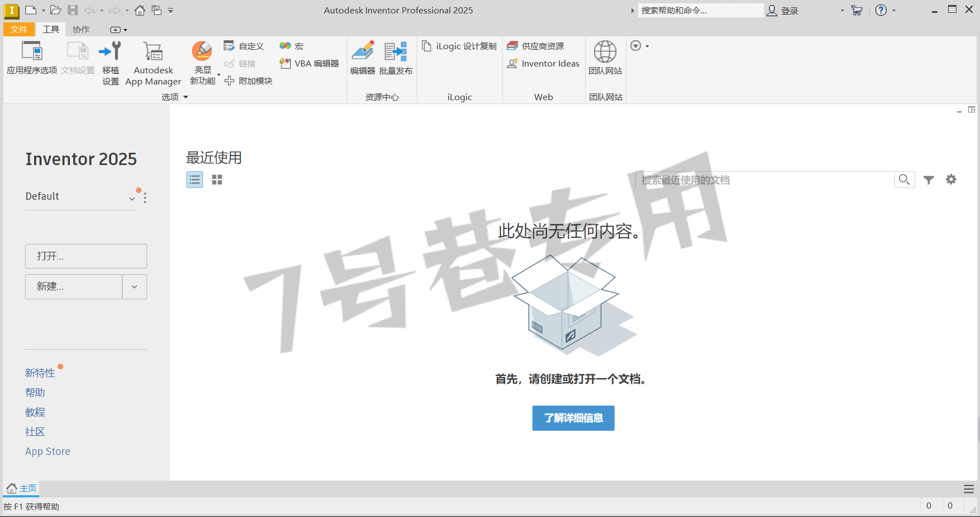Open 教程 tutorials link

35,412
